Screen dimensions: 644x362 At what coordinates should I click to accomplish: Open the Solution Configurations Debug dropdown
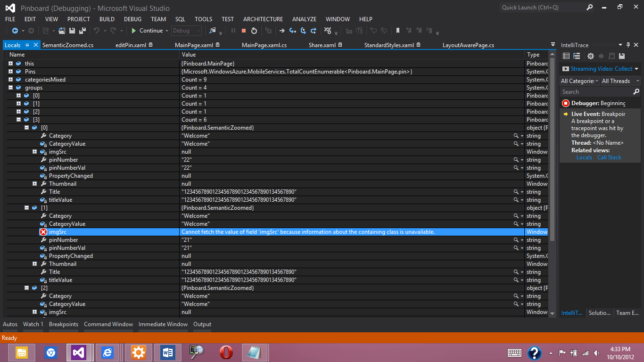click(x=186, y=31)
